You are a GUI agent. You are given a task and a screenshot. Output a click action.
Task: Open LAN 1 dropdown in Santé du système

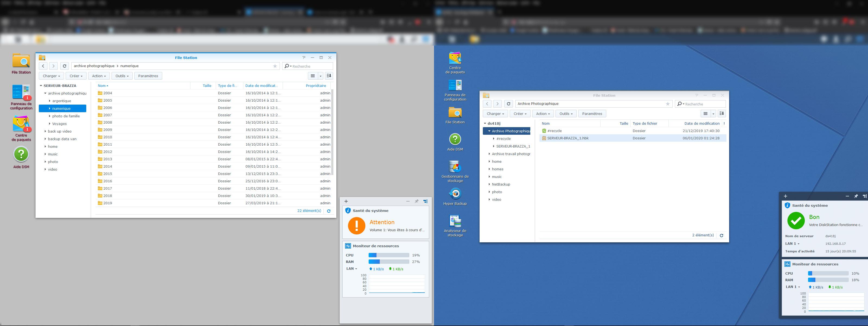tap(792, 244)
